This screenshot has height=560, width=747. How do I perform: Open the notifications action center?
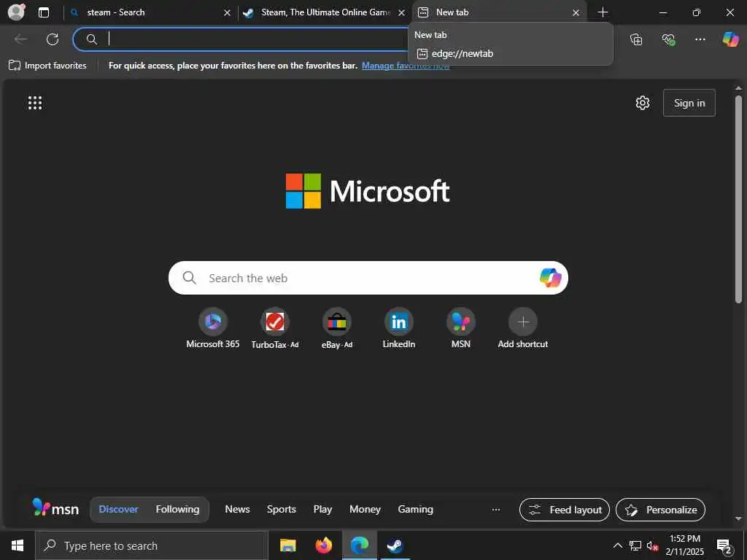(724, 545)
